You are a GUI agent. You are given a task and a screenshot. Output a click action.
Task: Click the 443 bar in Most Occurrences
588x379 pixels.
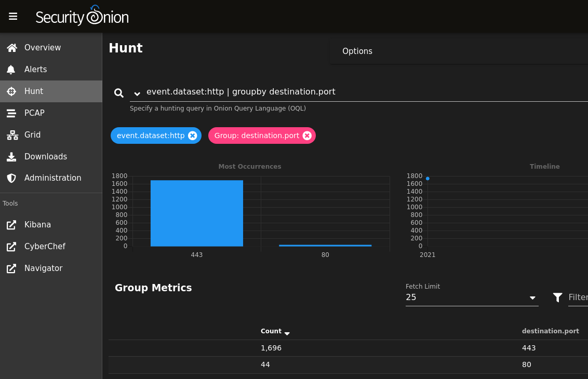pos(197,213)
